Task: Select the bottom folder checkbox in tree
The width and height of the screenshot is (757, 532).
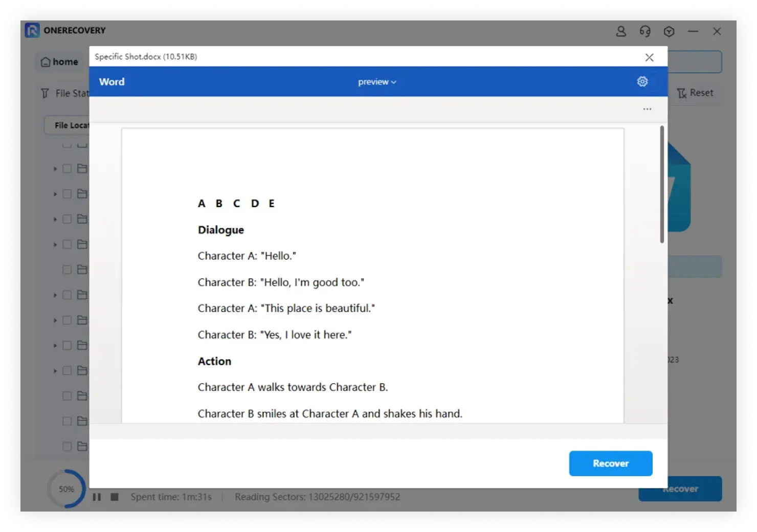Action: 67,446
